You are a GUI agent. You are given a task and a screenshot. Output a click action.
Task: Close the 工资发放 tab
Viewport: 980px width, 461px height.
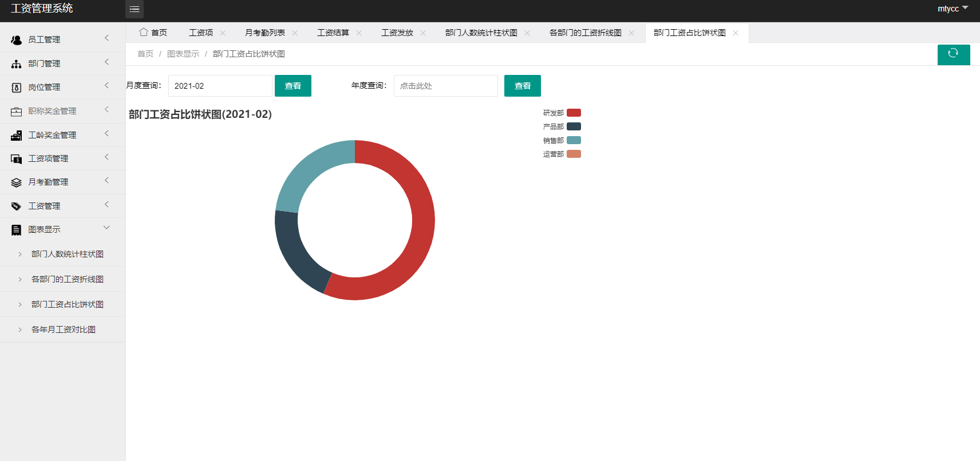[x=423, y=33]
